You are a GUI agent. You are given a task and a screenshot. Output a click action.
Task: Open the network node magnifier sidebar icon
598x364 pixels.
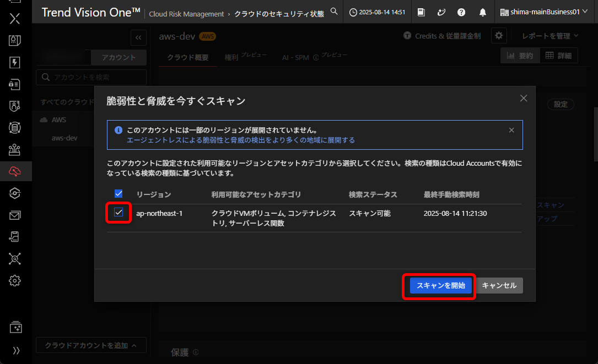click(14, 259)
